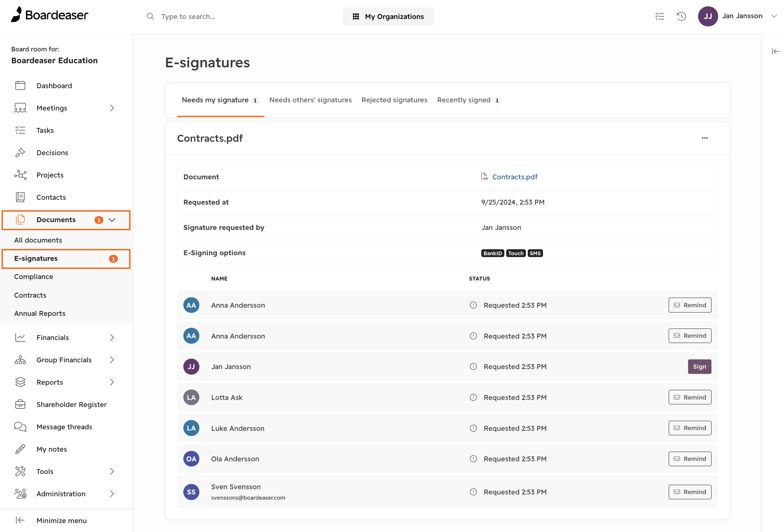The width and height of the screenshot is (784, 532).
Task: Open the recent history clock icon
Action: click(x=681, y=16)
